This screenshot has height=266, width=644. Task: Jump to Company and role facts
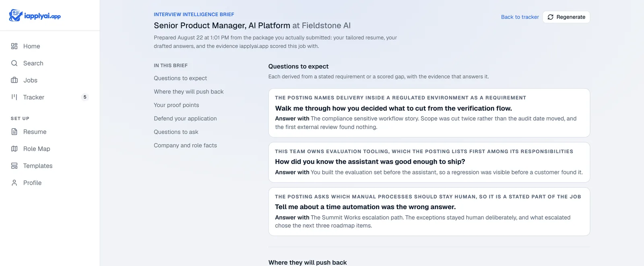click(185, 145)
